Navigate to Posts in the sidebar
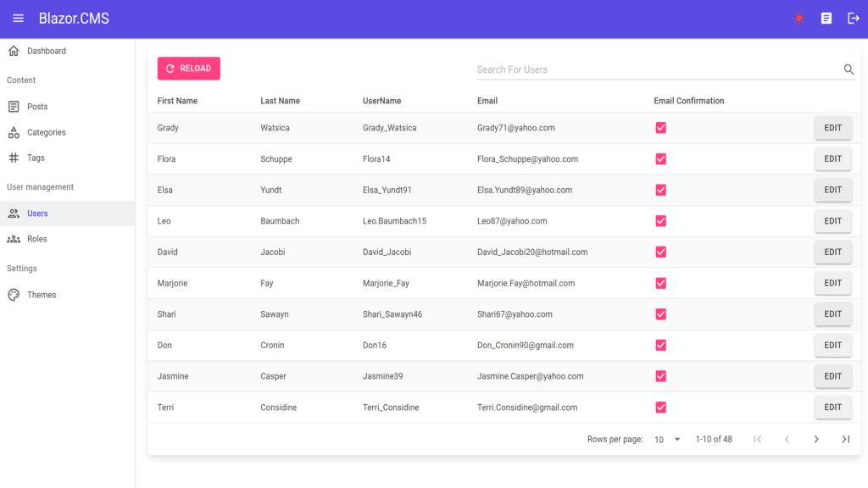 36,107
